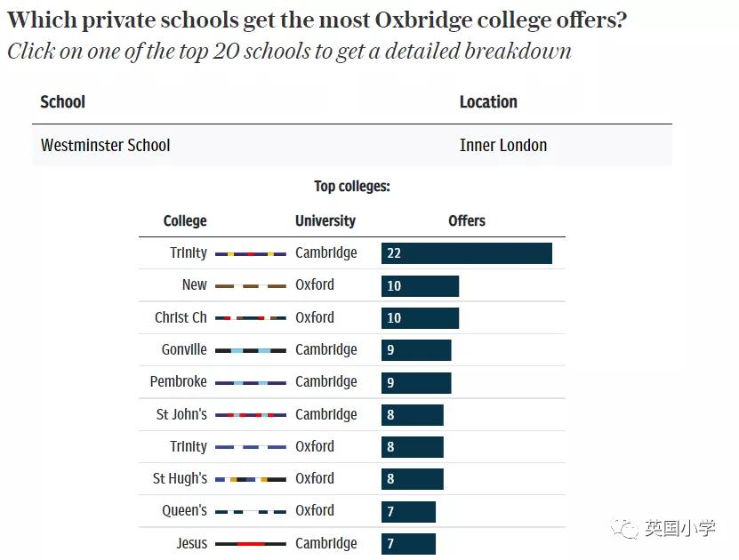Click the Westminster School table row
739x560 pixels.
[351, 145]
